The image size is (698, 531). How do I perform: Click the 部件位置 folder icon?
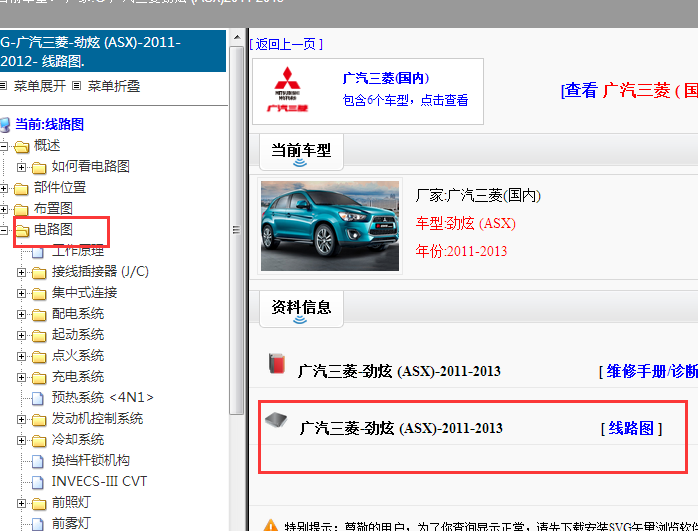pyautogui.click(x=21, y=188)
